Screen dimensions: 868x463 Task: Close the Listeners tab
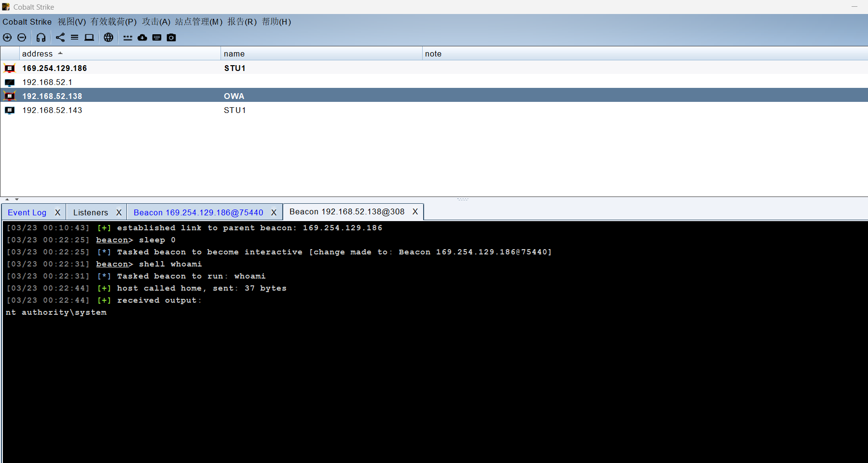[x=119, y=212]
